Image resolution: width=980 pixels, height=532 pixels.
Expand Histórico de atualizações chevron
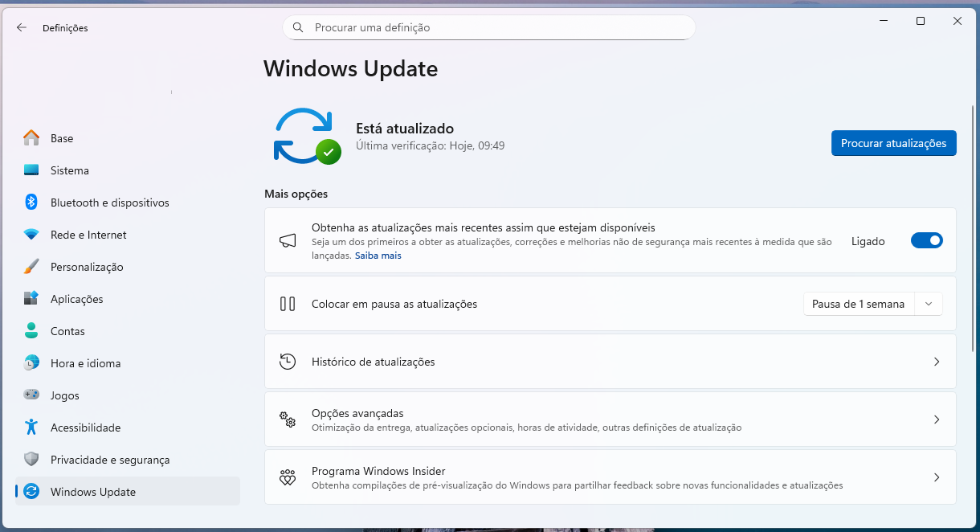coord(936,362)
